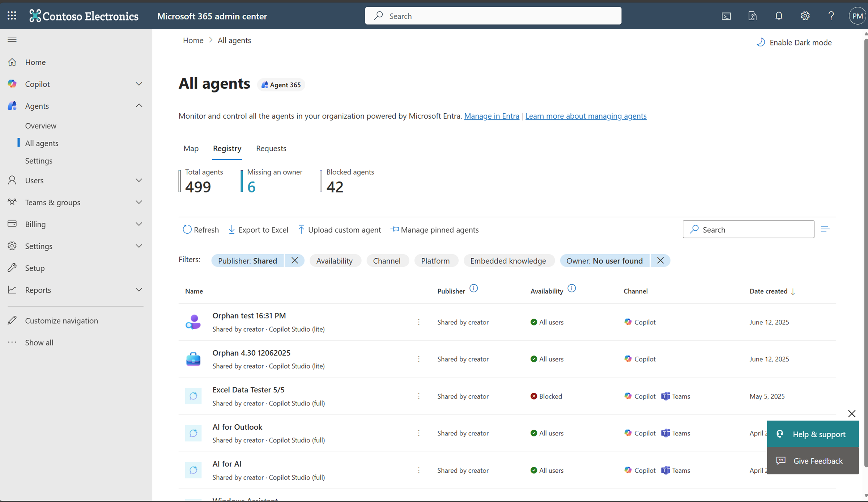Open the app launcher waffle icon
Screen dimensions: 868x502
12,16
